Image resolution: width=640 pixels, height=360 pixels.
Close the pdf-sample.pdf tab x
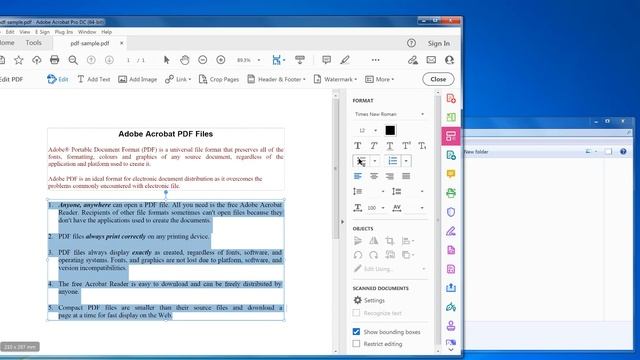pos(121,43)
